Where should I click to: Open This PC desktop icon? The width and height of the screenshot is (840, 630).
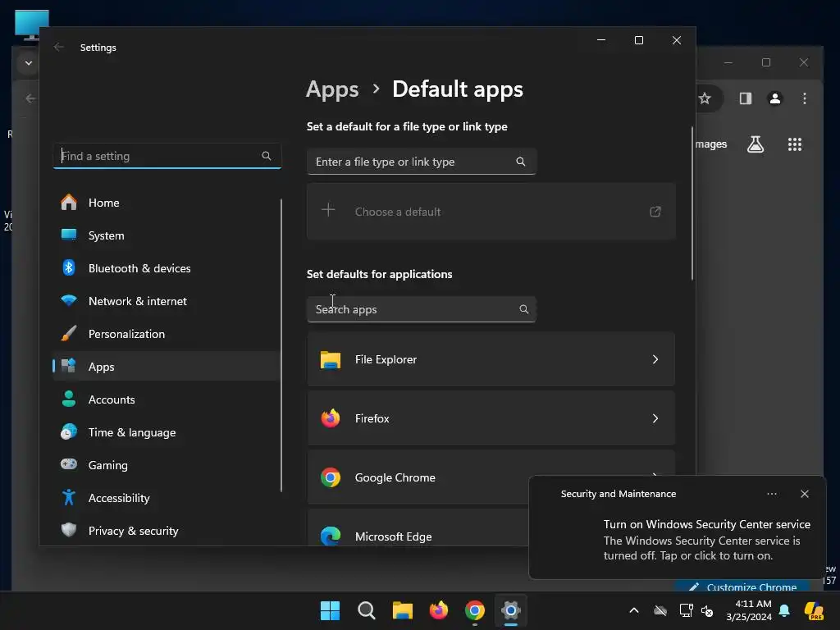tap(32, 24)
